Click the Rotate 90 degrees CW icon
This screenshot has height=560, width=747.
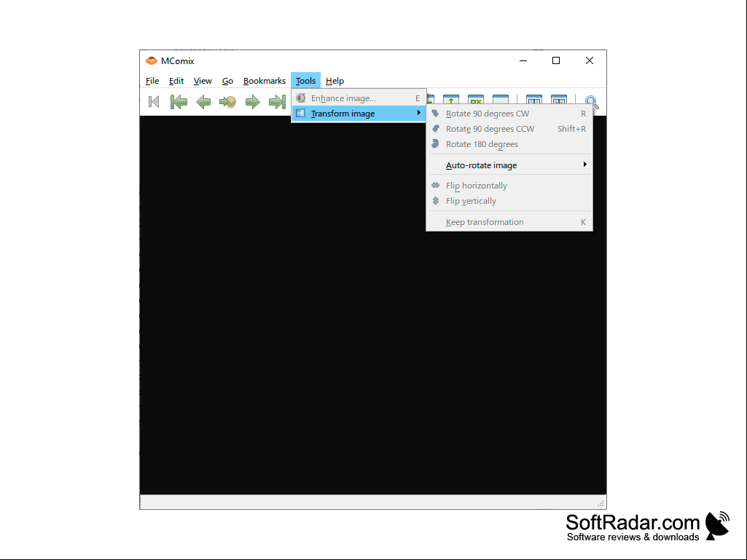[x=435, y=114]
